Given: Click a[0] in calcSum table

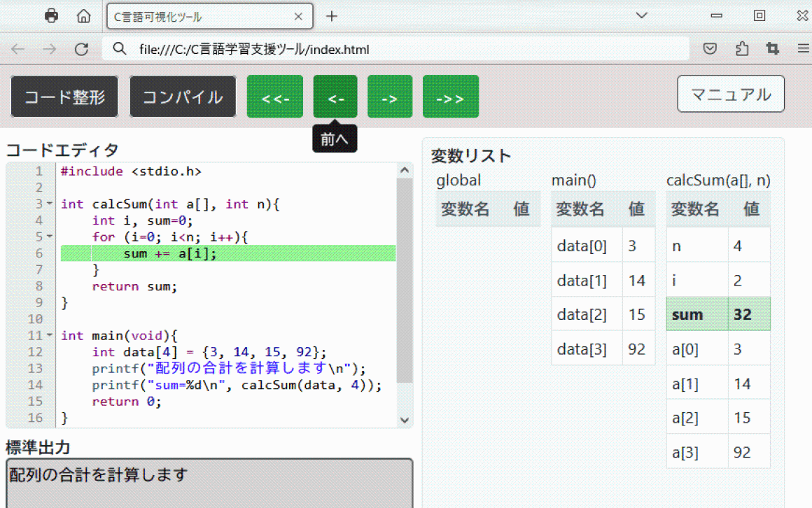Looking at the screenshot, I should [697, 349].
